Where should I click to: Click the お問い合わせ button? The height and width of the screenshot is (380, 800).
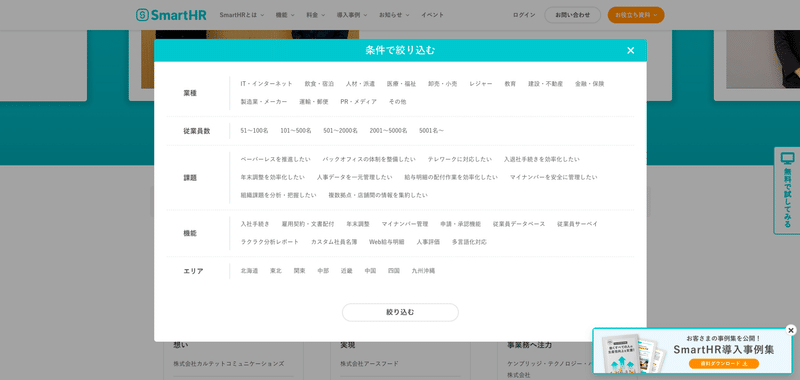572,15
